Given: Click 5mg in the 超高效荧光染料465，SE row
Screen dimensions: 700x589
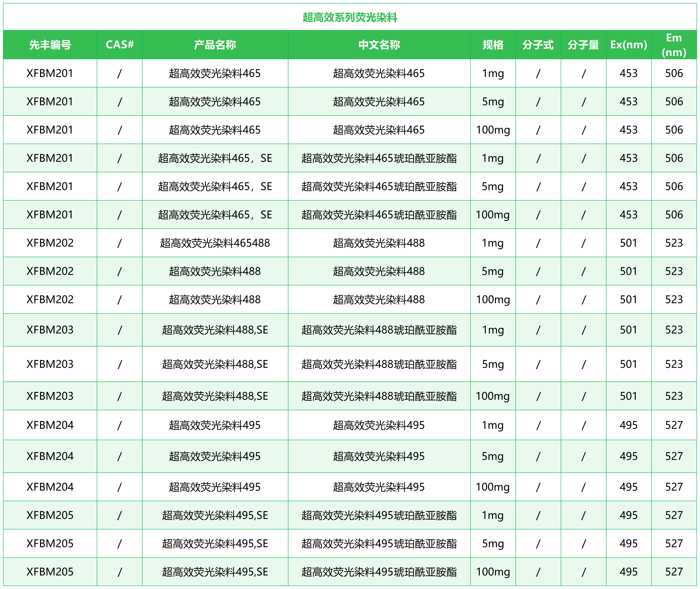Looking at the screenshot, I should 493,187.
